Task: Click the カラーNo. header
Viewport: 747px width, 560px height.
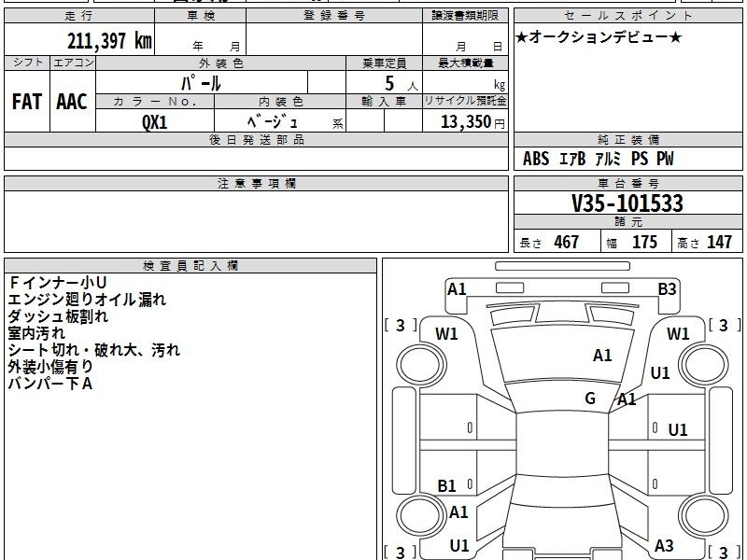Action: pos(155,102)
